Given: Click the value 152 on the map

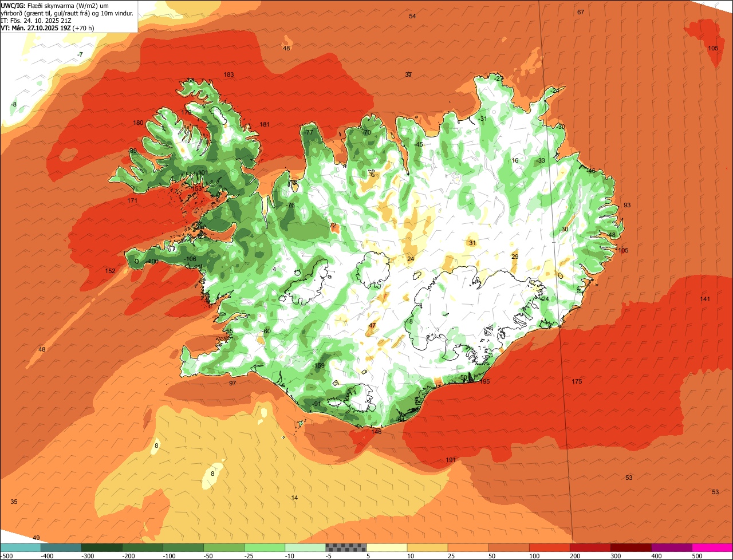Looking at the screenshot, I should [111, 271].
